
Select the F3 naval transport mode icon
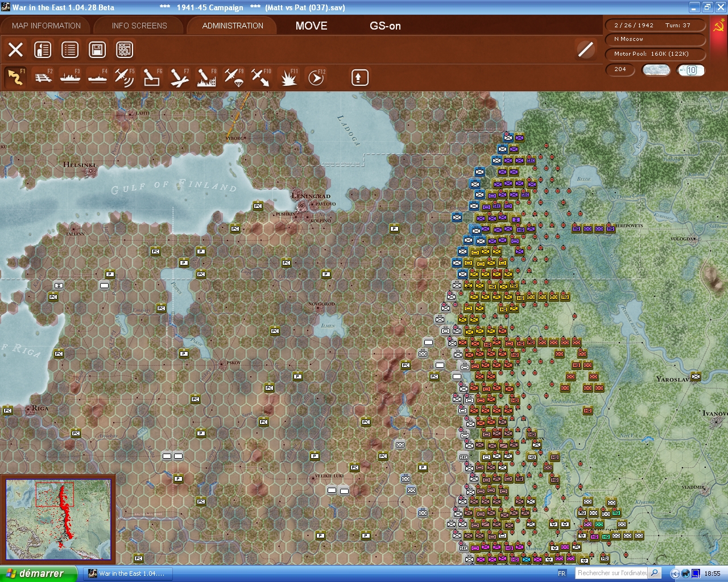pyautogui.click(x=70, y=77)
